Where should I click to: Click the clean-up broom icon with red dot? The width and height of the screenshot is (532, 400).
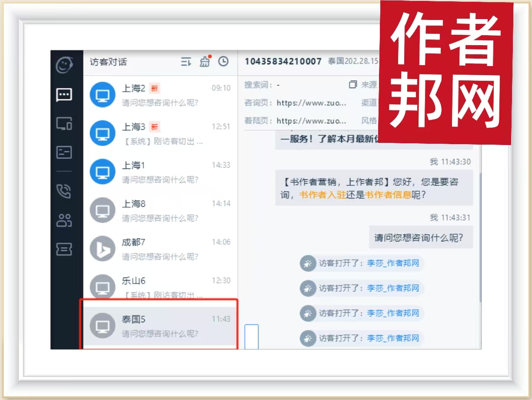[x=205, y=62]
